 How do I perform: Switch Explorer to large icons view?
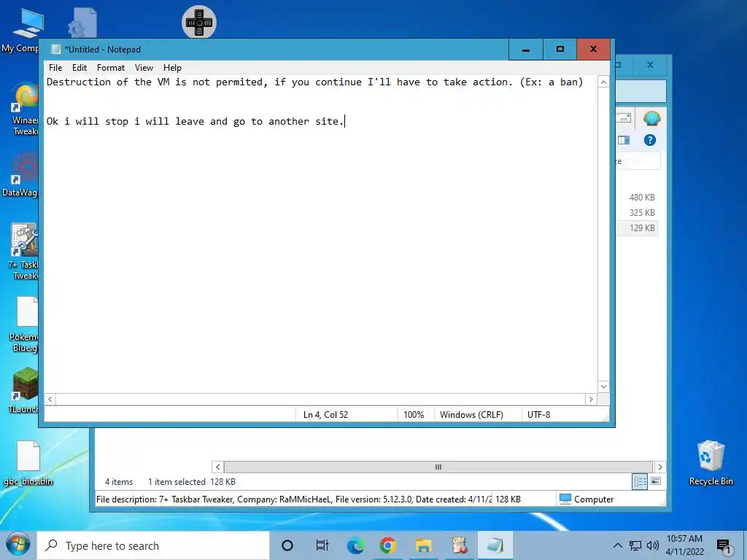(656, 481)
